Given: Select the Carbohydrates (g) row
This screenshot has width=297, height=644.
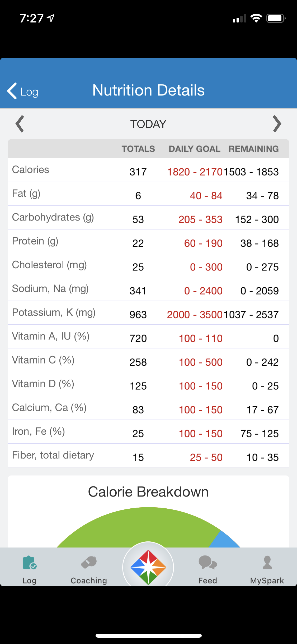Looking at the screenshot, I should coord(148,218).
